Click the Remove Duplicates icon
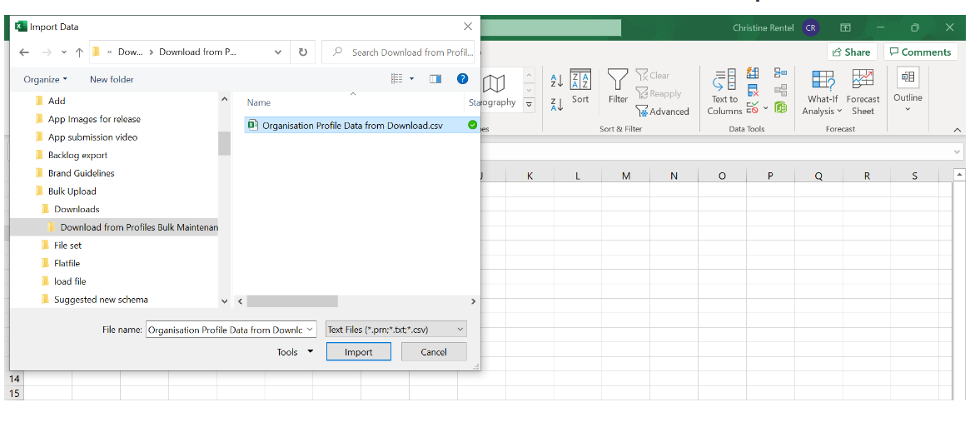 [x=754, y=91]
